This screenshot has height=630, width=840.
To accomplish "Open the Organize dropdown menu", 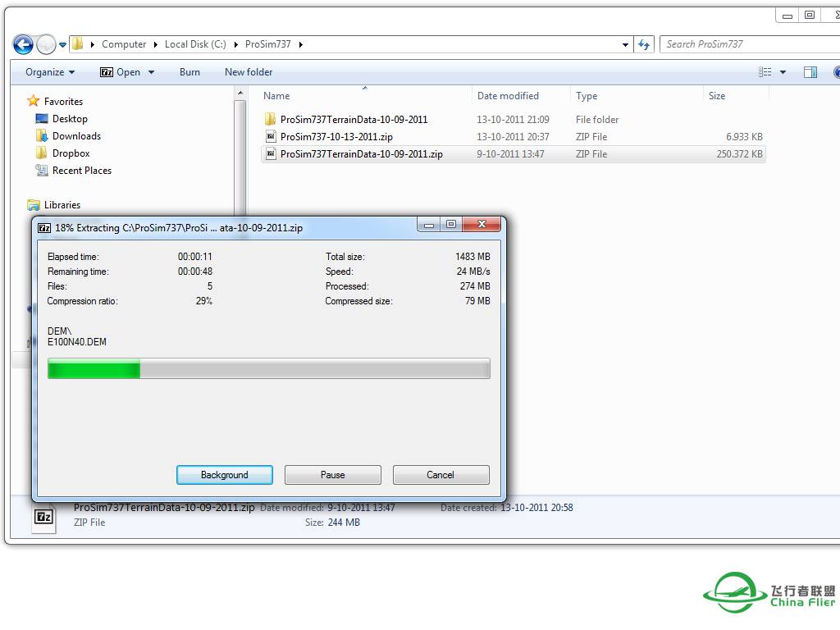I will coord(50,72).
